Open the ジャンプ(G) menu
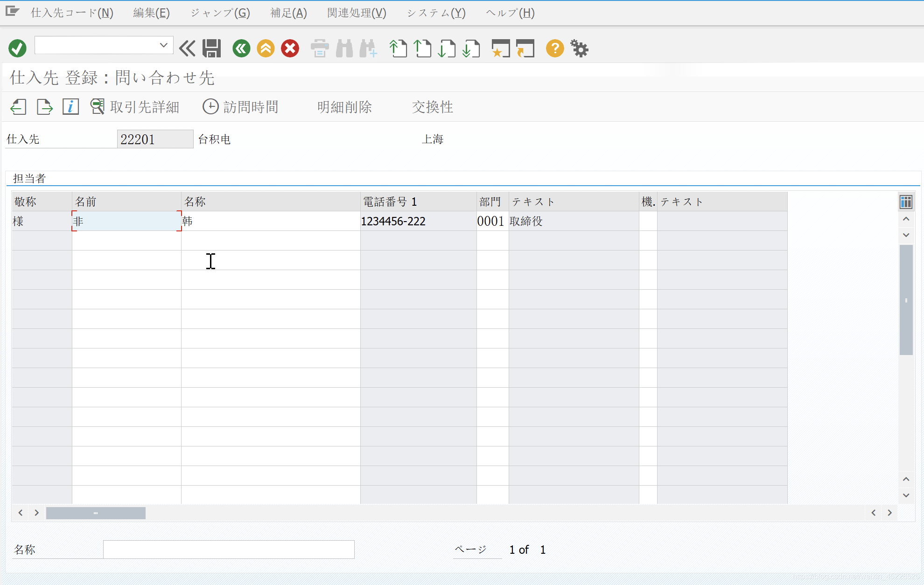 point(220,13)
